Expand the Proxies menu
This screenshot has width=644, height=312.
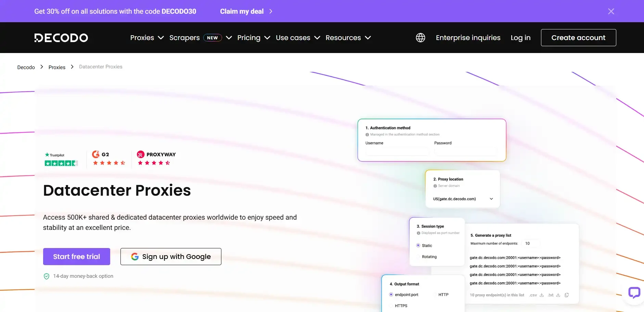click(x=147, y=38)
